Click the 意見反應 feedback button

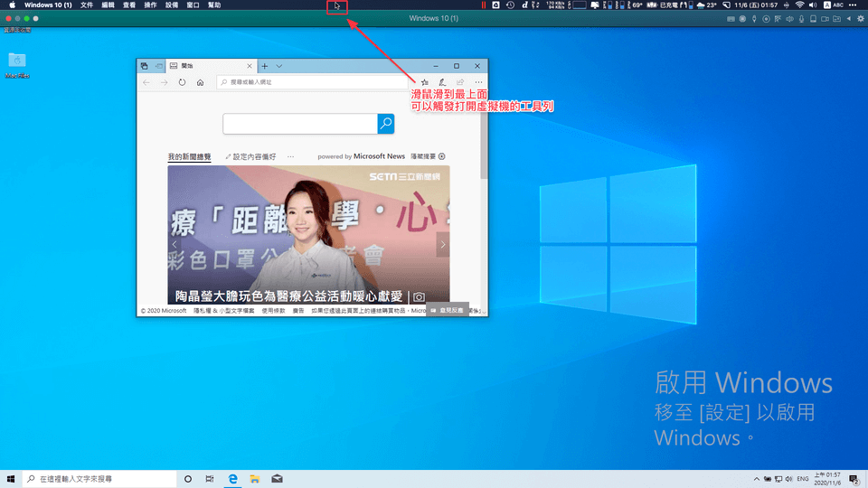coord(448,310)
